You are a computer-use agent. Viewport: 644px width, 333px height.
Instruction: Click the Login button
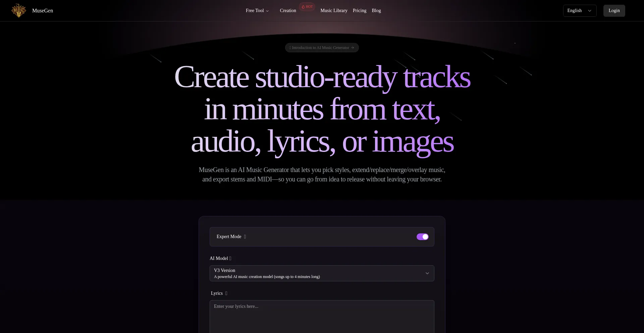614,11
